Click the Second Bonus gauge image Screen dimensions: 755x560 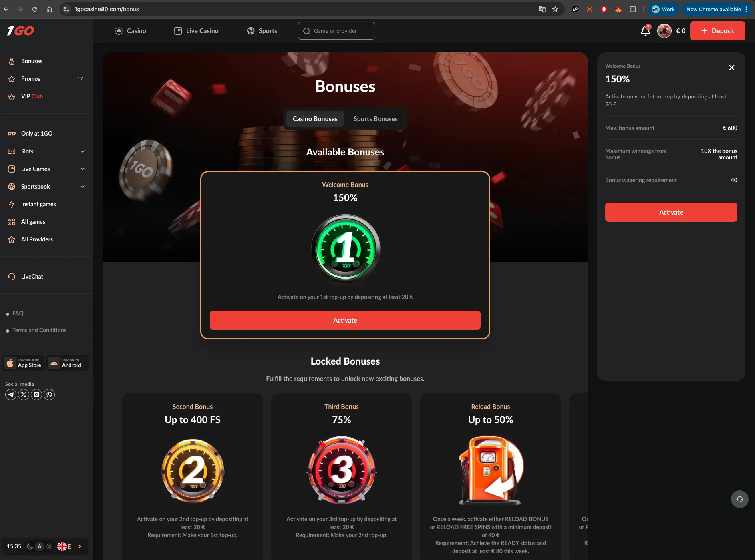pyautogui.click(x=193, y=470)
